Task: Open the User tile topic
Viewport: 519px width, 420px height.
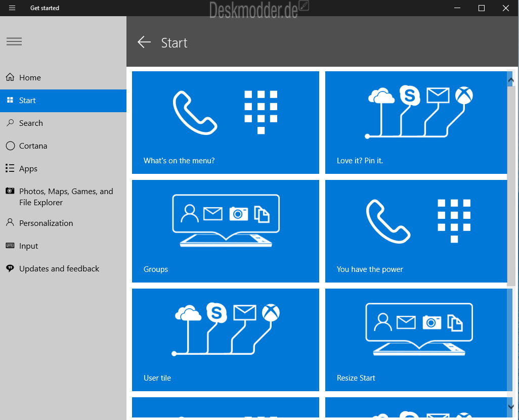Action: coord(226,340)
